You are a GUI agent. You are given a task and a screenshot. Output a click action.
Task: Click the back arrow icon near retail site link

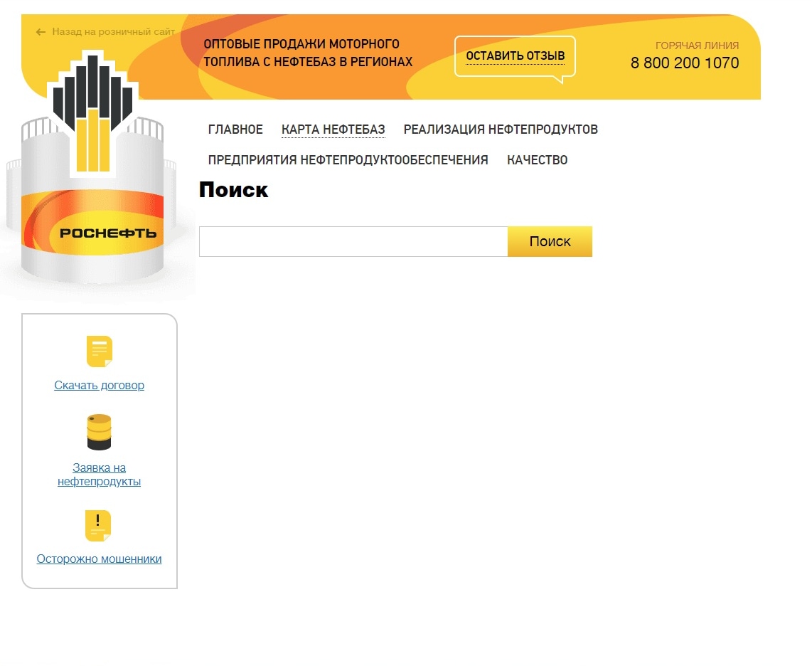pos(41,32)
